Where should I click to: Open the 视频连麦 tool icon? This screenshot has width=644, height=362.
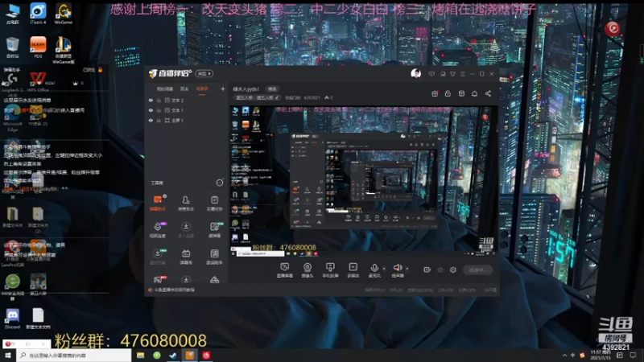point(158,229)
